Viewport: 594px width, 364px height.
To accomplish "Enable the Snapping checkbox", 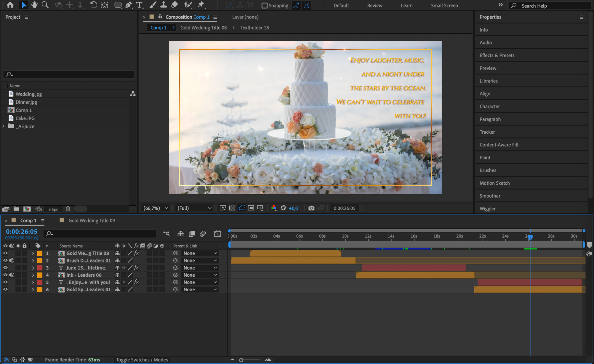I will click(264, 6).
